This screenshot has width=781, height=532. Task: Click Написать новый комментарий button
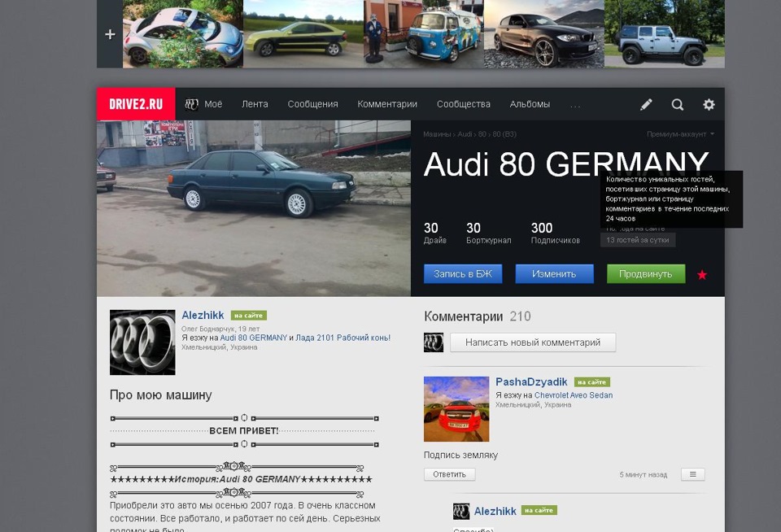[533, 342]
